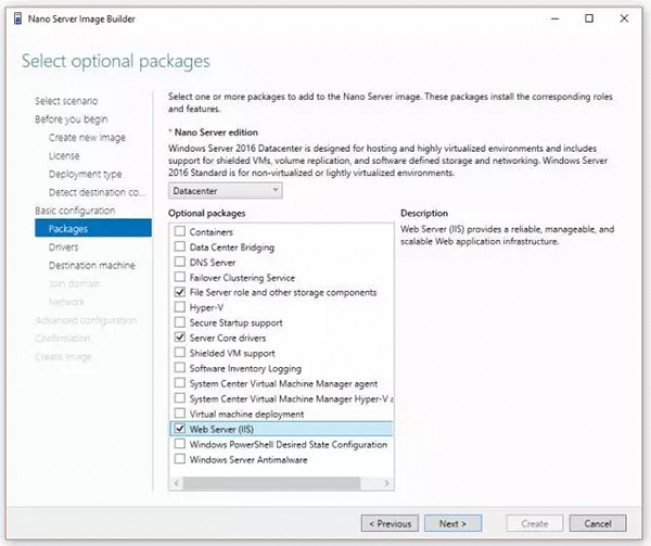The image size is (651, 546).
Task: Click the Next button
Action: [453, 524]
